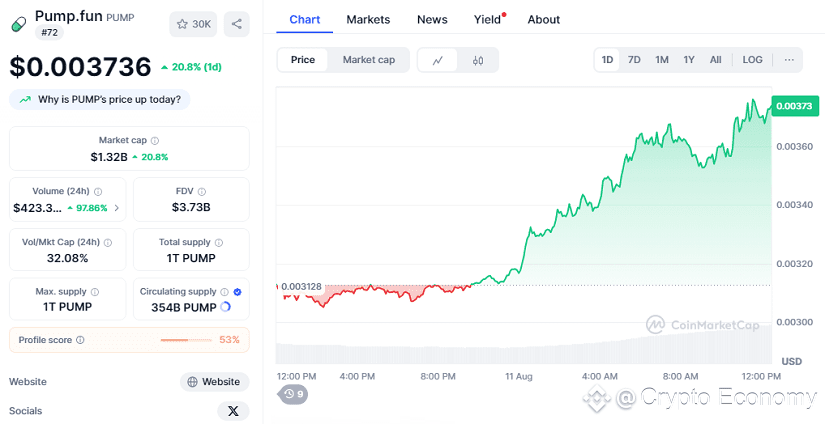Select the Price toggle
Image resolution: width=825 pixels, height=424 pixels.
303,60
